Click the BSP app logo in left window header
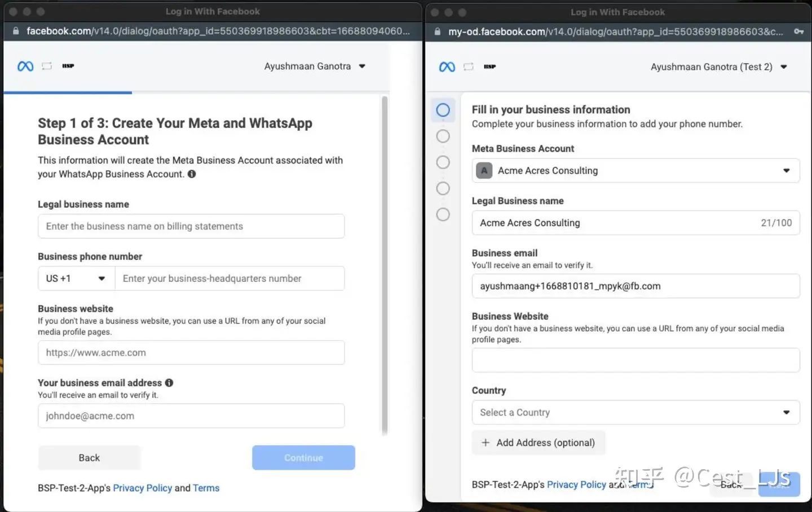 68,66
